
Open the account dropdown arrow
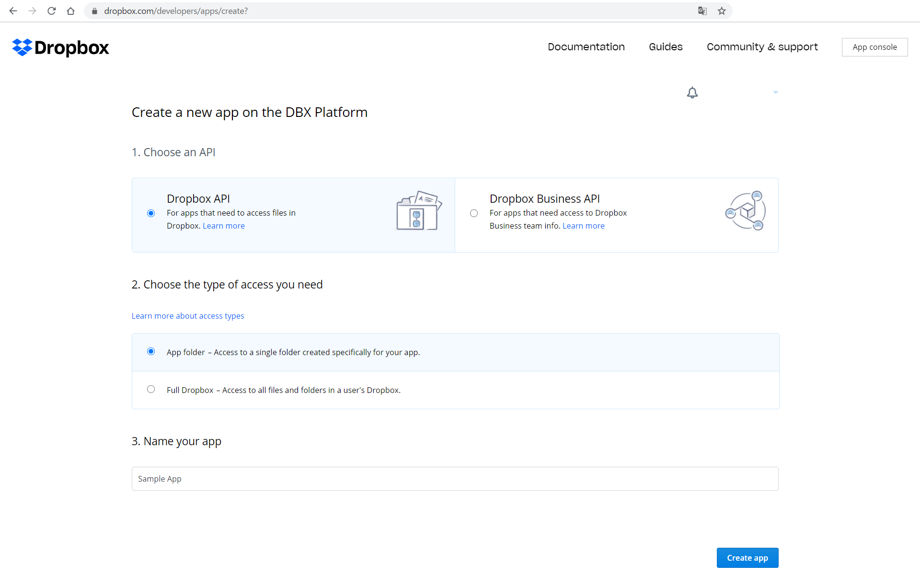pos(775,92)
